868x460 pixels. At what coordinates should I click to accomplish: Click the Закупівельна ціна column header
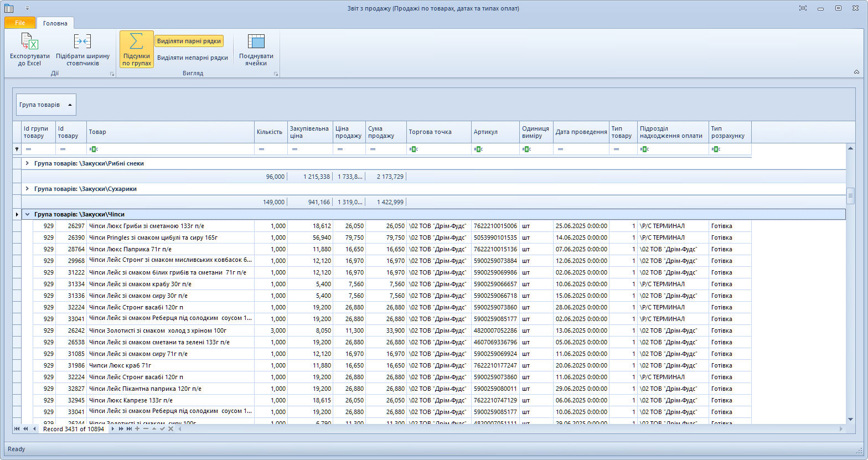310,132
